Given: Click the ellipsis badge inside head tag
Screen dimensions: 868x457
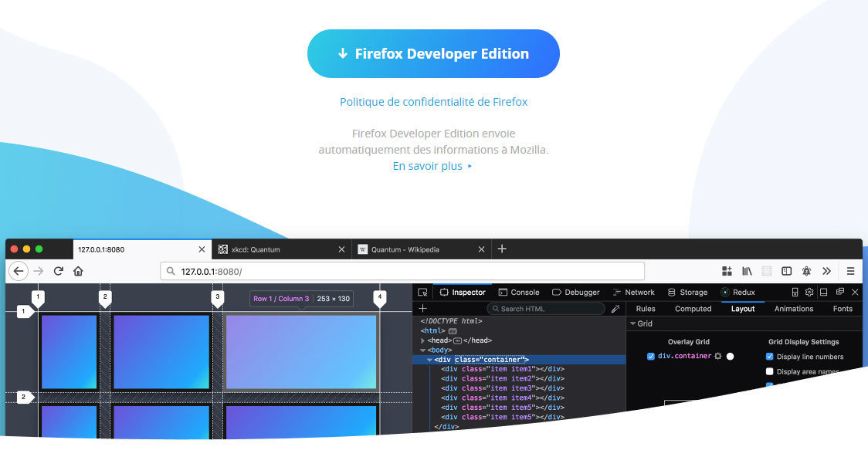Looking at the screenshot, I should tap(457, 340).
